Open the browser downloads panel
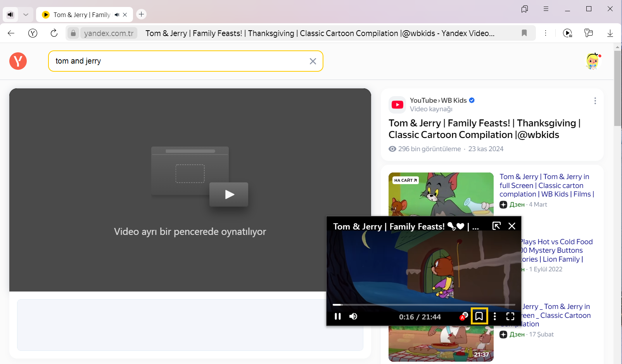622x364 pixels. click(x=610, y=33)
